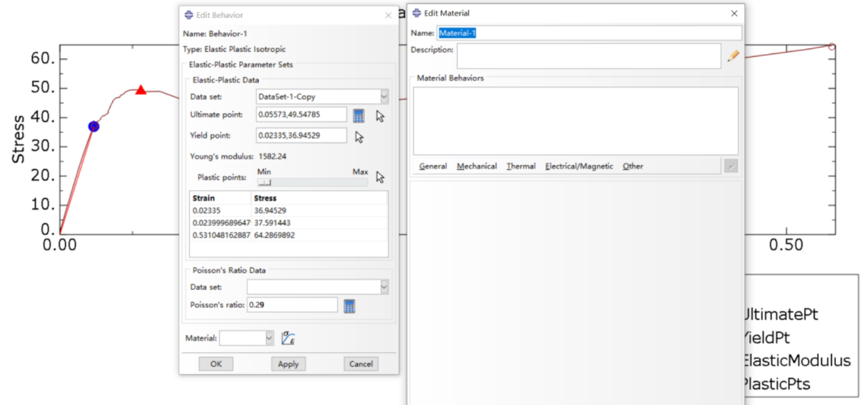Click the Young's modulus value 1582.24
The width and height of the screenshot is (868, 405).
point(272,157)
